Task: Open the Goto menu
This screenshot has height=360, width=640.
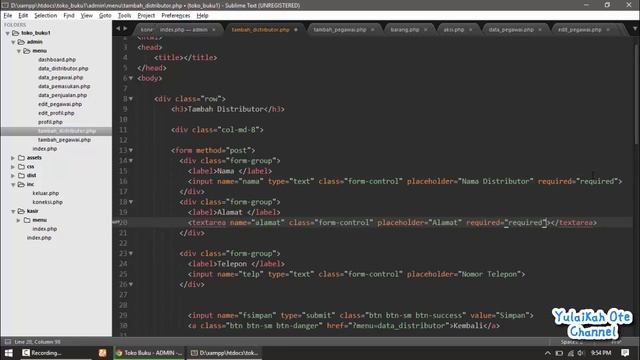Action: (105, 16)
